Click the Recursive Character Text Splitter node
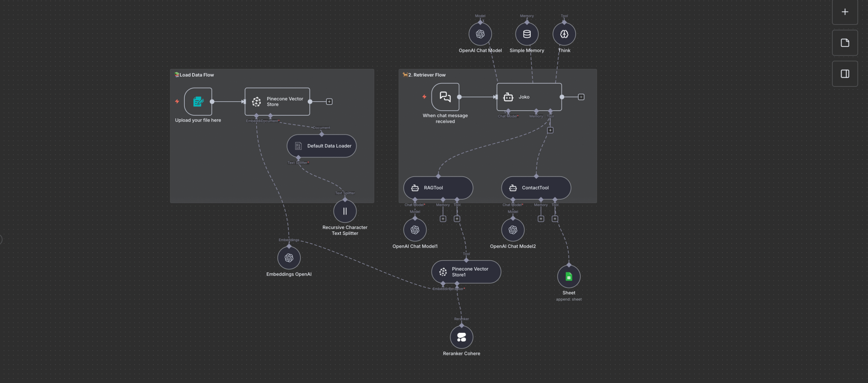 [345, 211]
